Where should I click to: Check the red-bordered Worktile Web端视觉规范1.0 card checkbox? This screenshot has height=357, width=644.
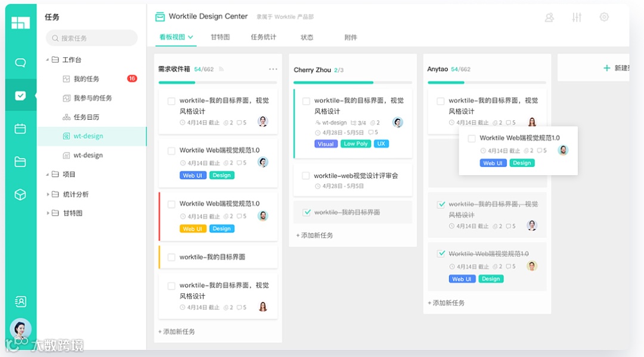coord(171,204)
